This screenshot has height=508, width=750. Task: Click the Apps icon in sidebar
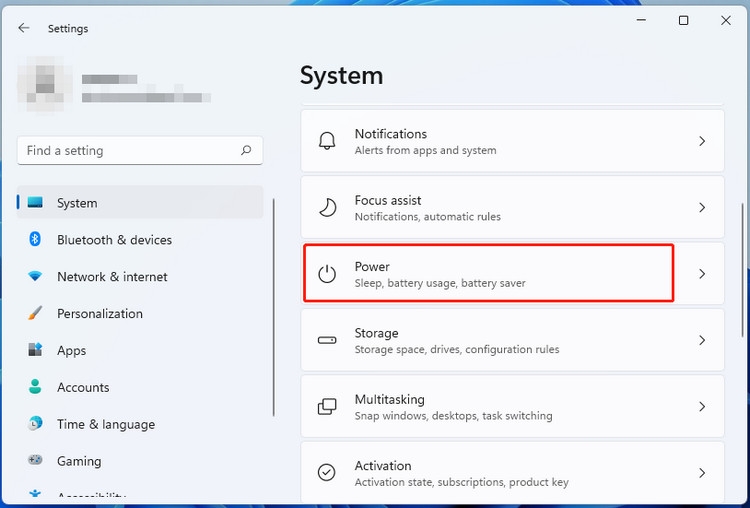click(x=35, y=350)
